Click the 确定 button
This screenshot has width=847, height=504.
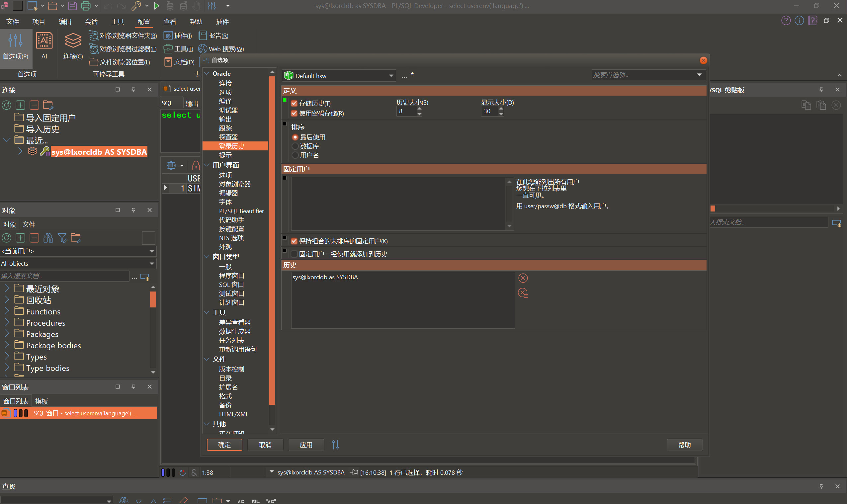pos(224,445)
